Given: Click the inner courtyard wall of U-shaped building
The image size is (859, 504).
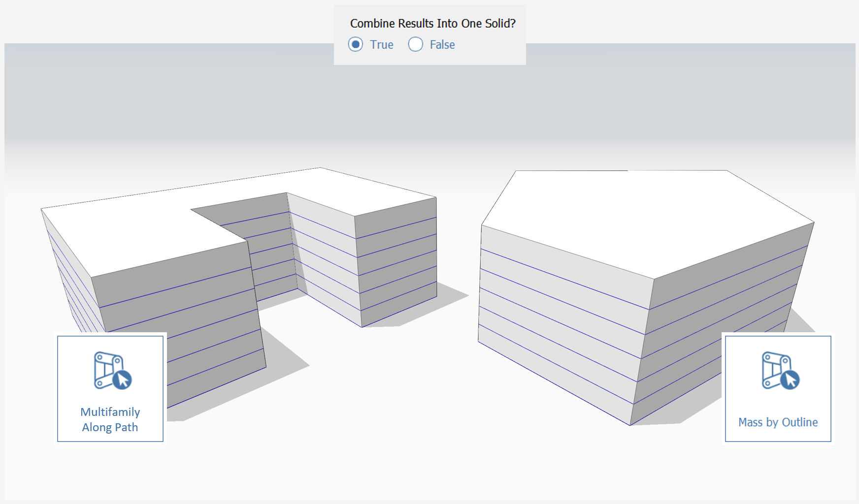Looking at the screenshot, I should click(x=325, y=256).
